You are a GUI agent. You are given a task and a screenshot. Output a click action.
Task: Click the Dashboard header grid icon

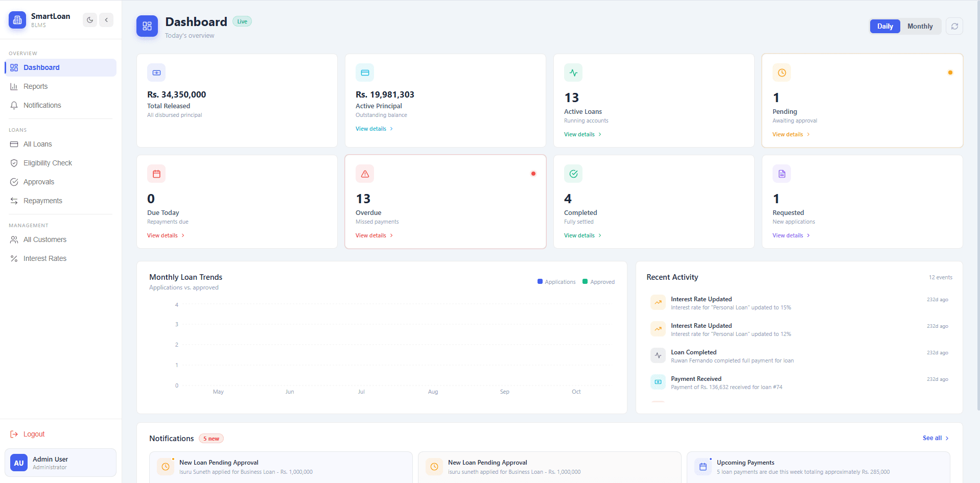click(x=147, y=26)
